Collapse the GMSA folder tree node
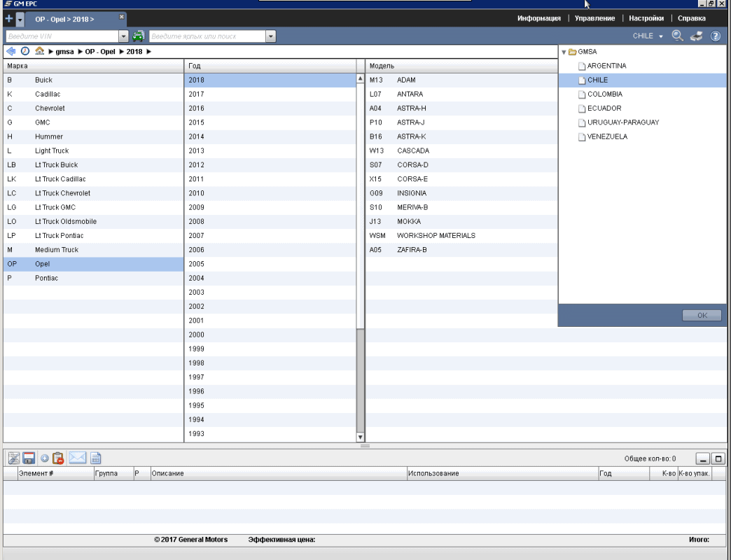 click(564, 52)
